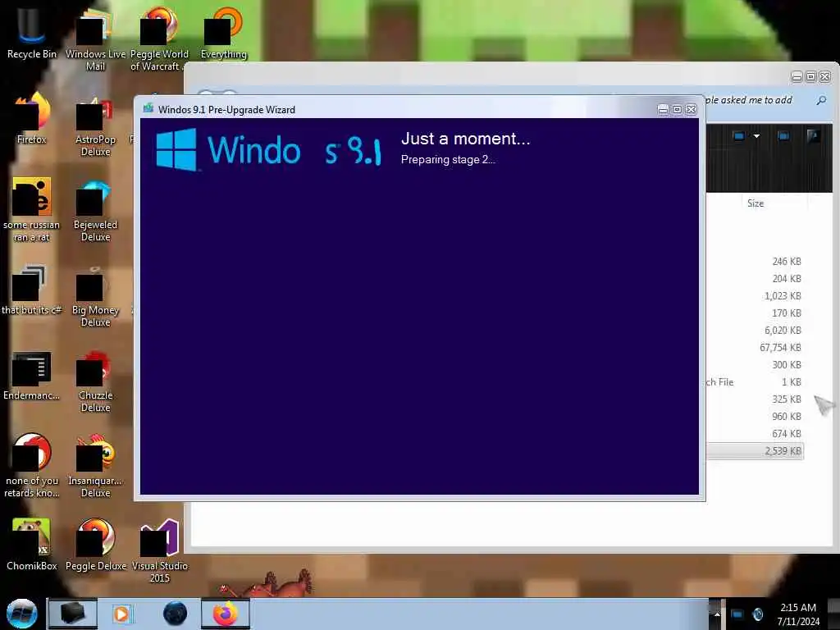
Task: Select the file row sized 325 KB
Action: click(755, 399)
